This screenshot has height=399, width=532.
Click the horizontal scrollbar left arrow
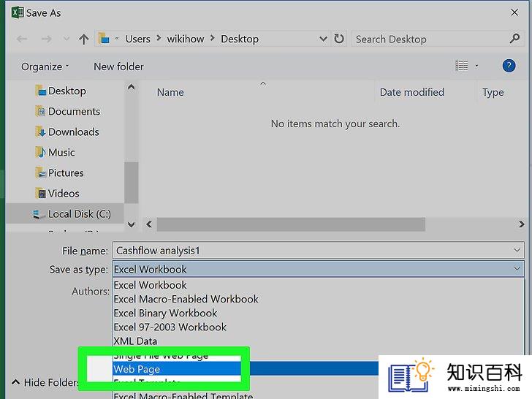click(149, 224)
